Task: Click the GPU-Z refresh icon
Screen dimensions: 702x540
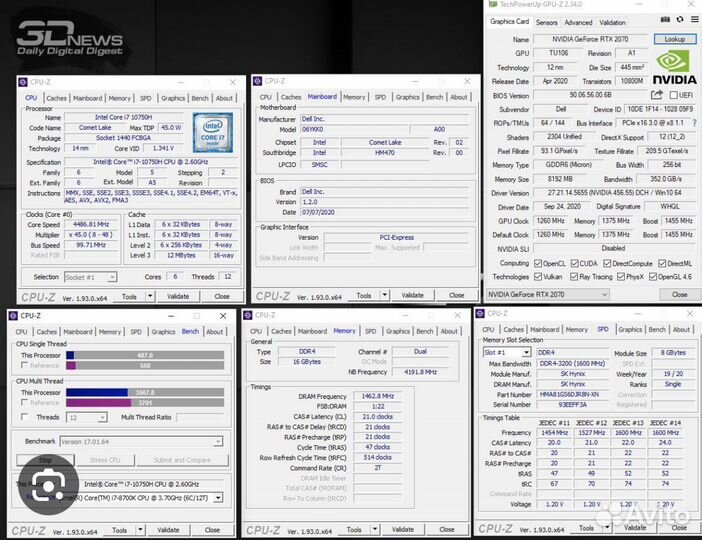Action: click(680, 19)
